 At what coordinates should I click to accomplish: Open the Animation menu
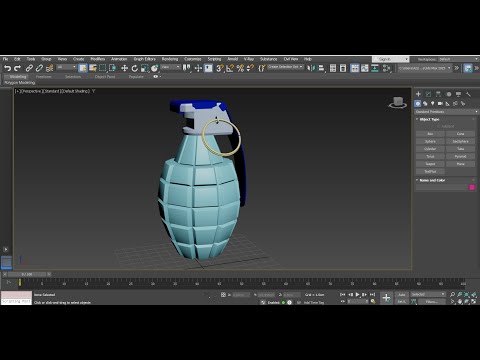point(119,59)
